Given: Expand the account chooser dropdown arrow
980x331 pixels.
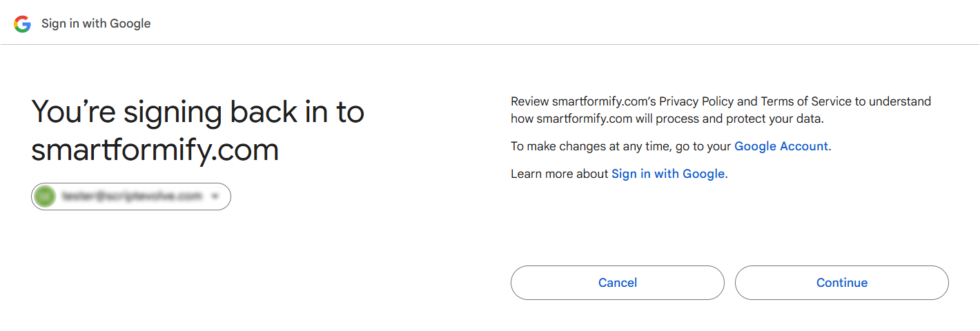Looking at the screenshot, I should point(215,197).
